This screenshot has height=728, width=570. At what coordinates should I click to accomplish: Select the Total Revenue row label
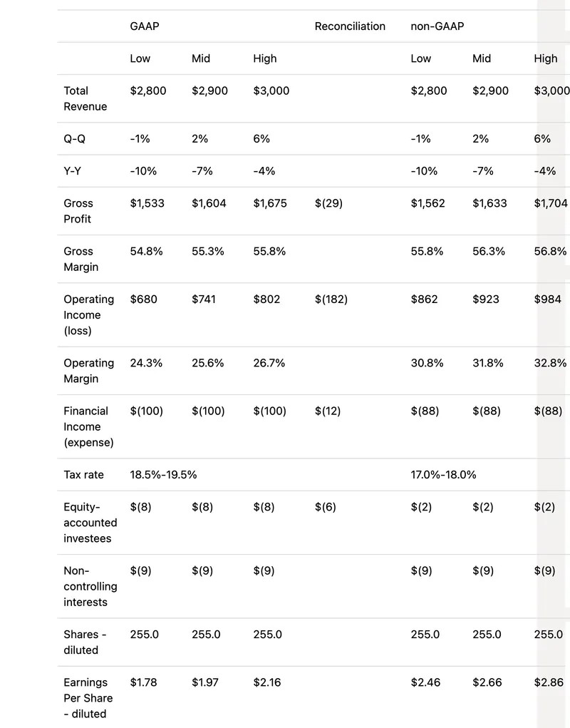85,98
